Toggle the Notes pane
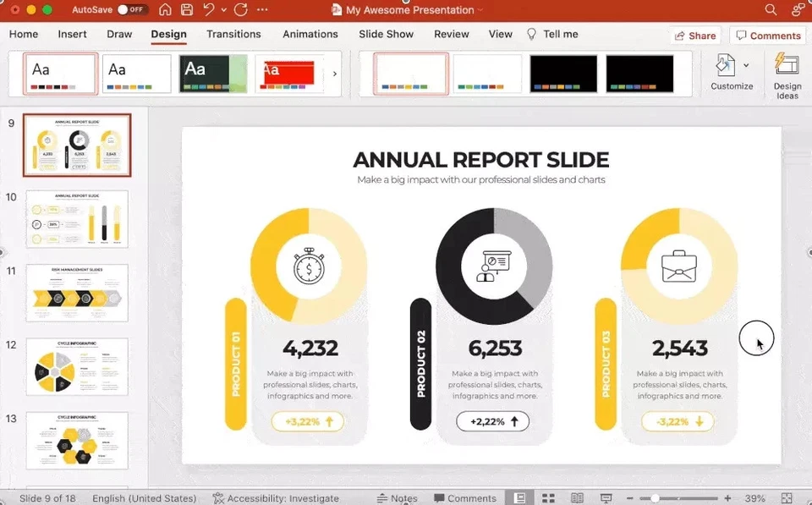812x505 pixels. coord(398,497)
